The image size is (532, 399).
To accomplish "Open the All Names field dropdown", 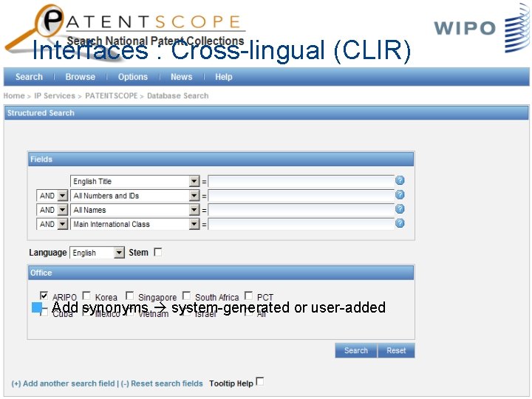I will 194,210.
